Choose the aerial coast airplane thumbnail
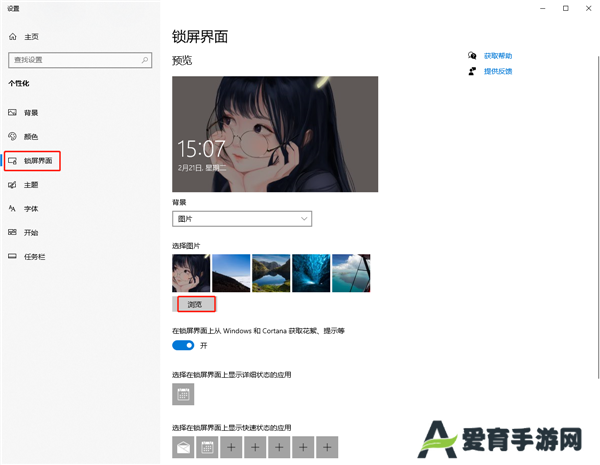Screen dimensions: 600x465 351,273
